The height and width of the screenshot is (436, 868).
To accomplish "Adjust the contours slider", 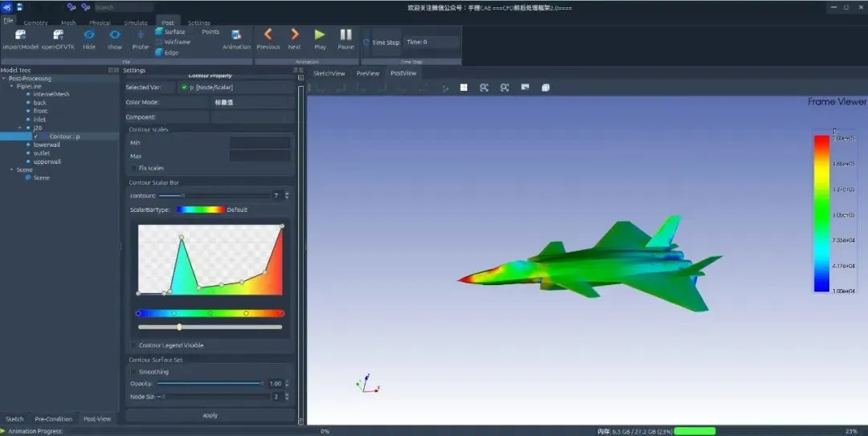I will tap(215, 195).
